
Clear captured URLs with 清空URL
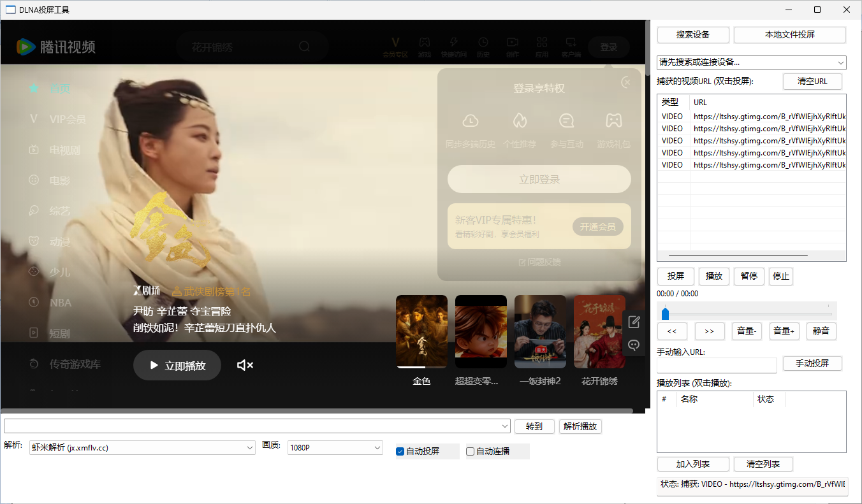click(812, 82)
